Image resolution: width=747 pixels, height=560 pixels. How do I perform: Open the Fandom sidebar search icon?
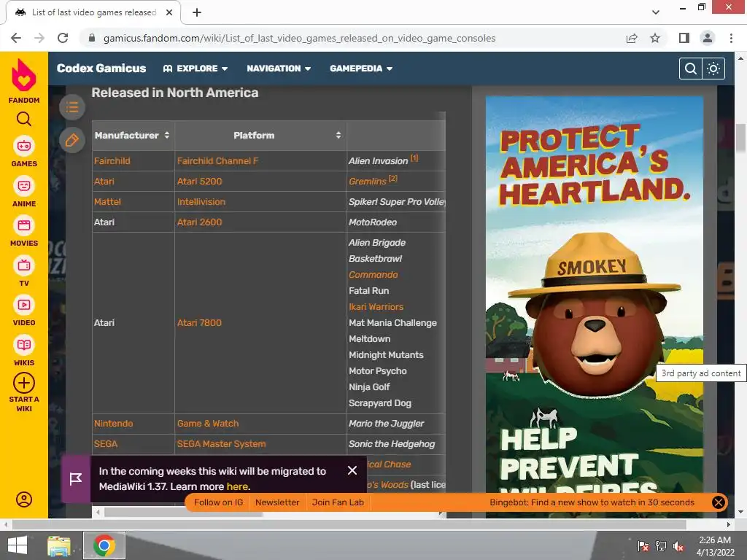[24, 119]
